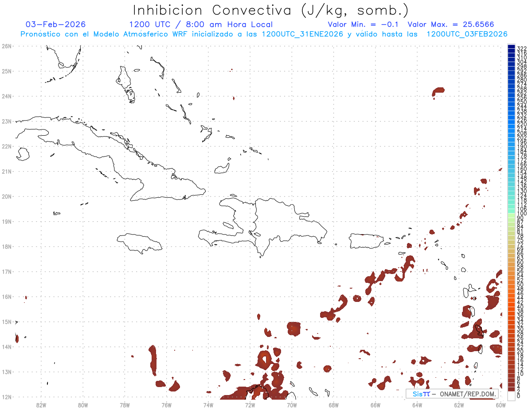Click the "76W" longitude label
532x411 pixels.
[166, 404]
